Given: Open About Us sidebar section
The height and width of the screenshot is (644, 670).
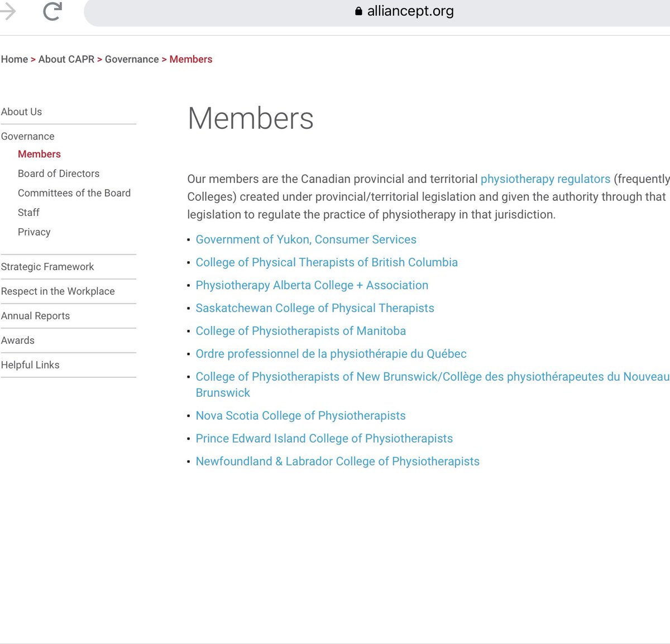Looking at the screenshot, I should point(21,112).
